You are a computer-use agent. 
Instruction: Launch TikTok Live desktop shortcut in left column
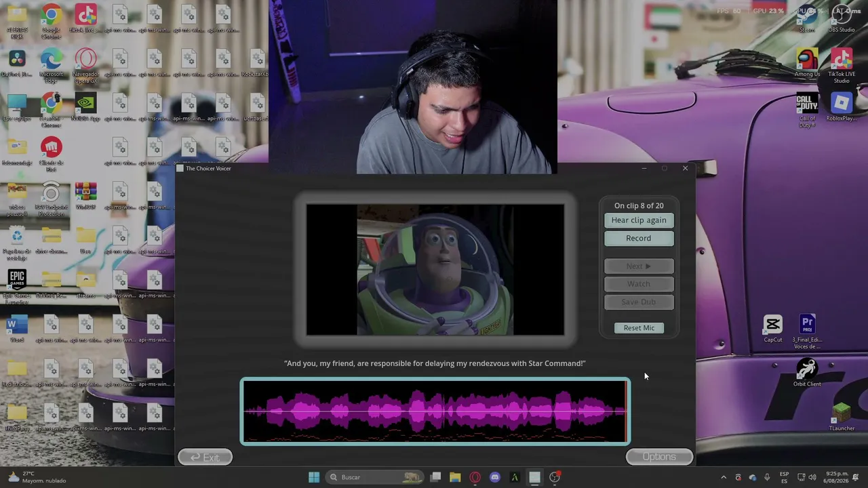click(85, 20)
